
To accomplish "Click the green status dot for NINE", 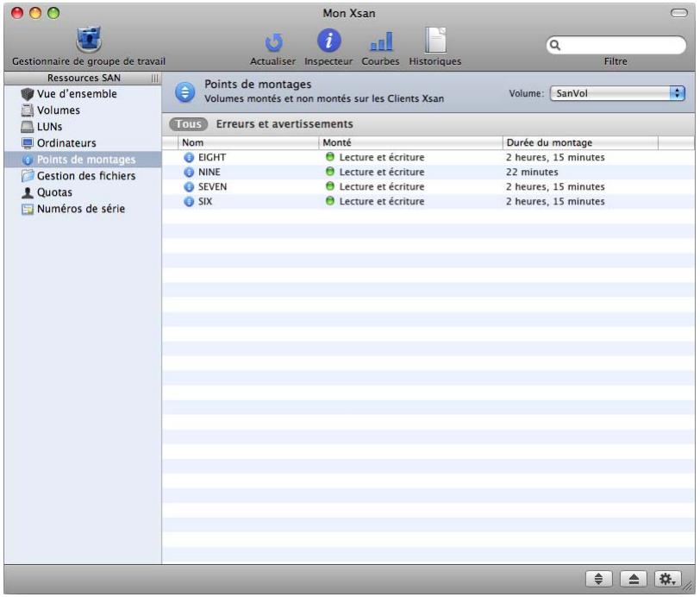I will point(330,172).
